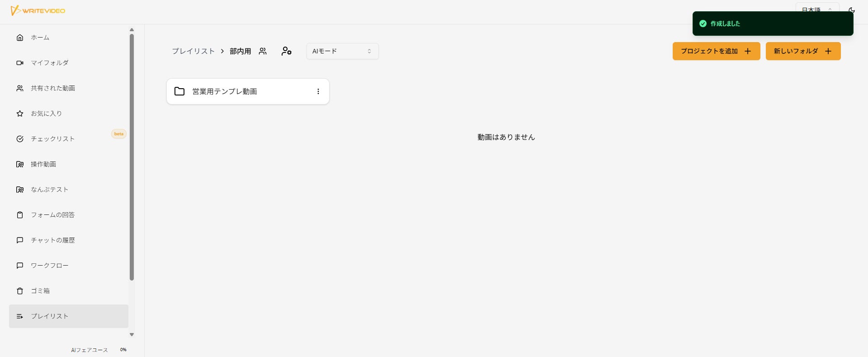Screen dimensions: 868x357
Task: Click the members icon beside 部内用
Action: tap(263, 51)
